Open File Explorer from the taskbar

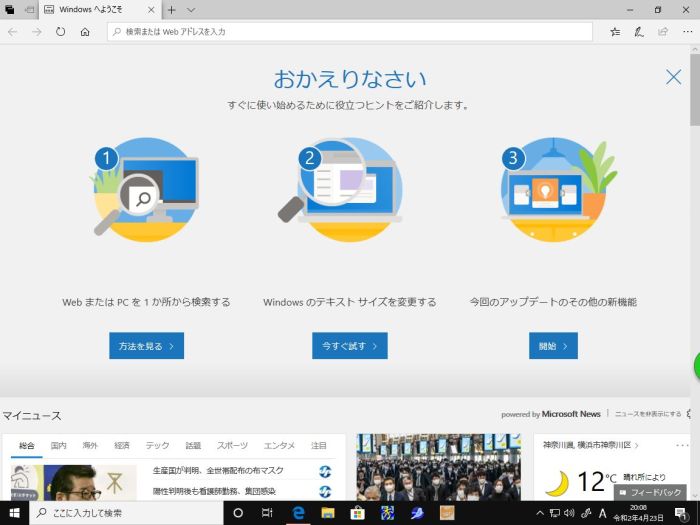click(327, 513)
